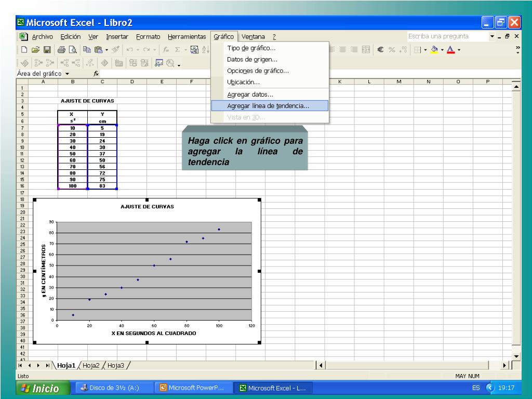
Task: Switch to the Hoja3 sheet tab
Action: (x=116, y=365)
